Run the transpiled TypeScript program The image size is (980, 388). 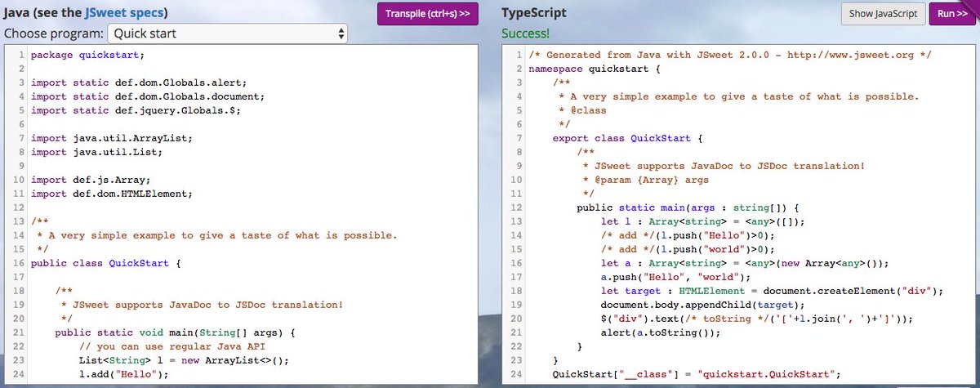952,14
